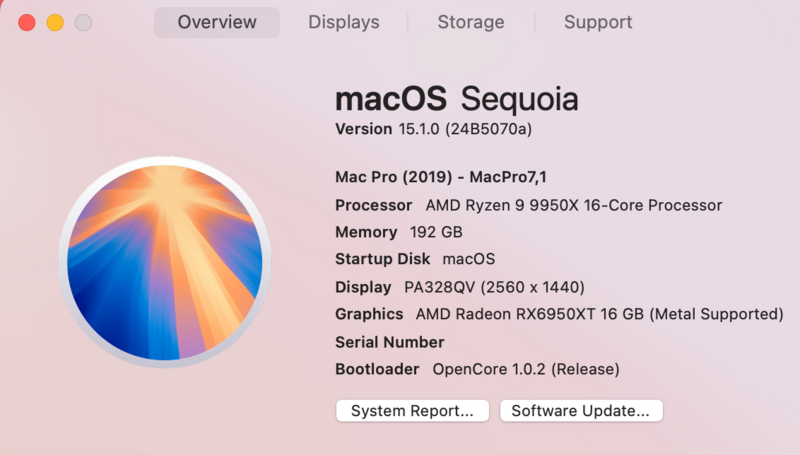Open System Report
The image size is (800, 455).
click(x=412, y=411)
